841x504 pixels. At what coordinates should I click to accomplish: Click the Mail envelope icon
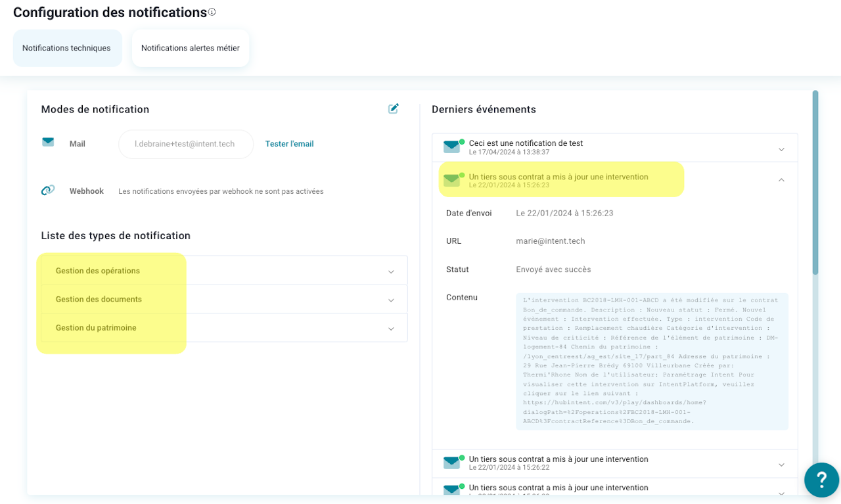click(x=48, y=142)
